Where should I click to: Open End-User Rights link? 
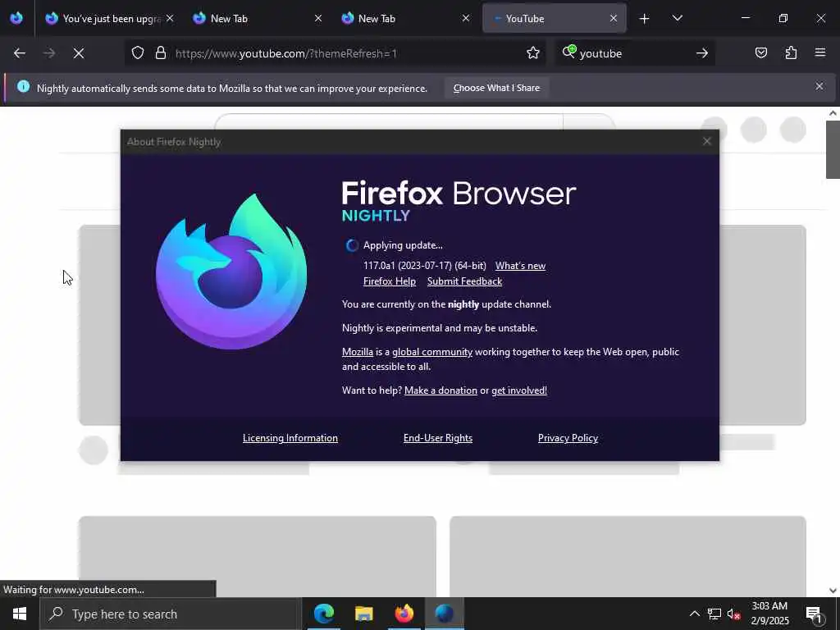click(x=438, y=438)
